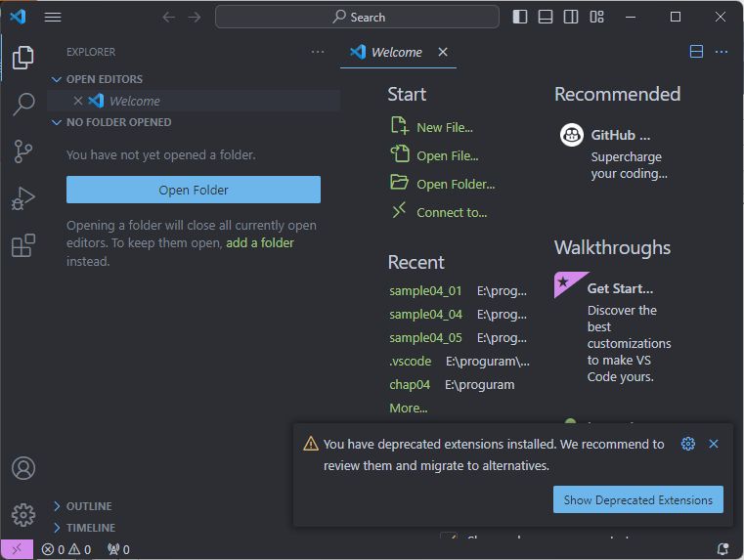The image size is (744, 560).
Task: Open recent folder sample04_01
Action: [x=425, y=290]
